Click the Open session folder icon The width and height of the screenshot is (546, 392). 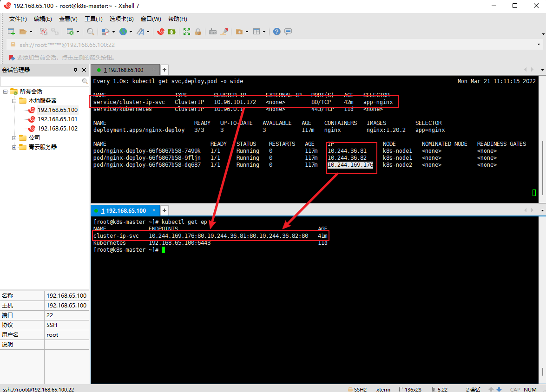pos(23,32)
